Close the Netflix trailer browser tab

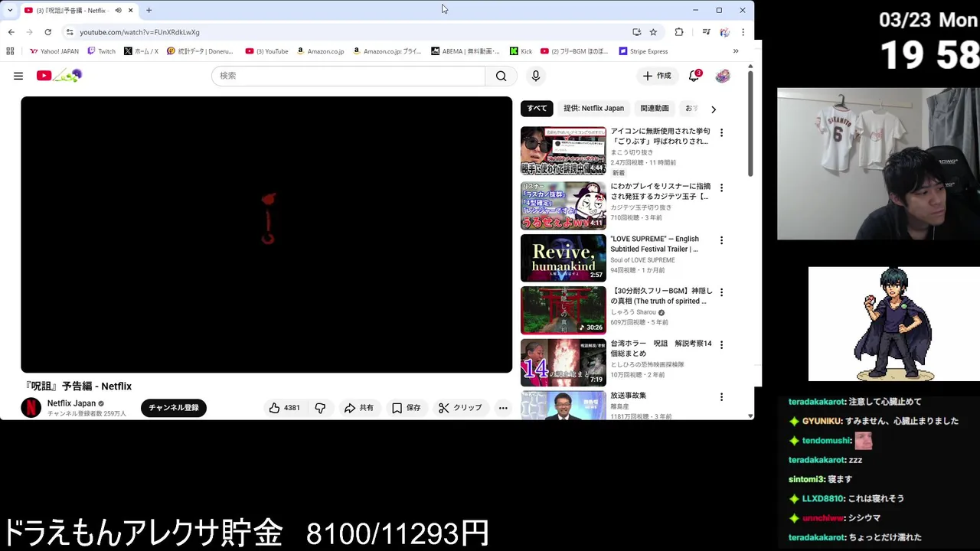pyautogui.click(x=130, y=10)
